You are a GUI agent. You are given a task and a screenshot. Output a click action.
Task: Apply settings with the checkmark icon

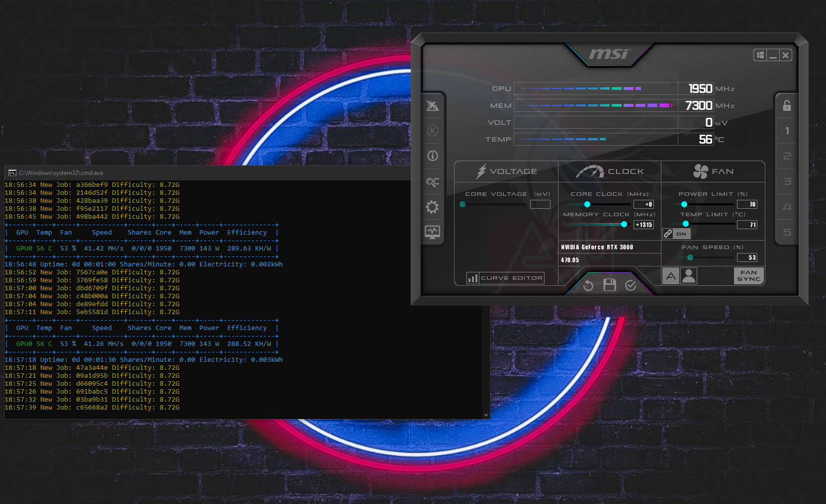pyautogui.click(x=631, y=285)
